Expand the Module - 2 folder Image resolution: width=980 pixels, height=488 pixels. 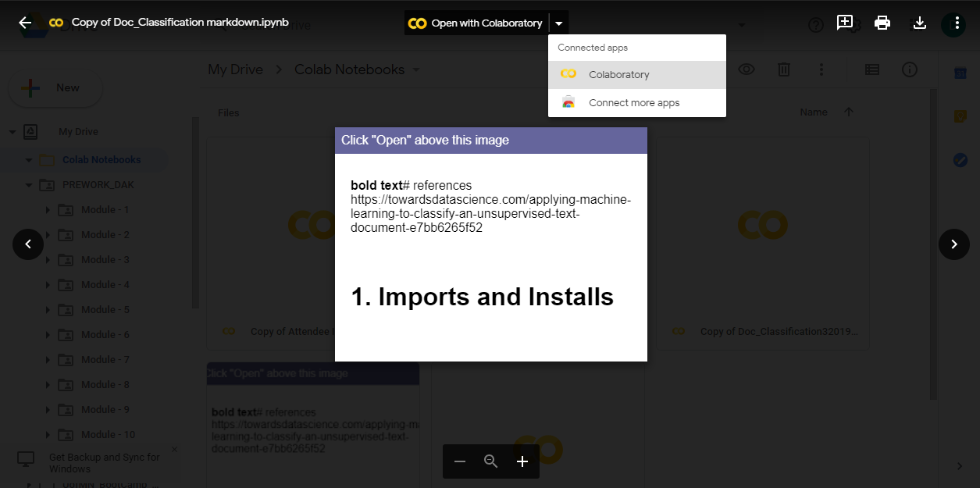click(x=48, y=235)
